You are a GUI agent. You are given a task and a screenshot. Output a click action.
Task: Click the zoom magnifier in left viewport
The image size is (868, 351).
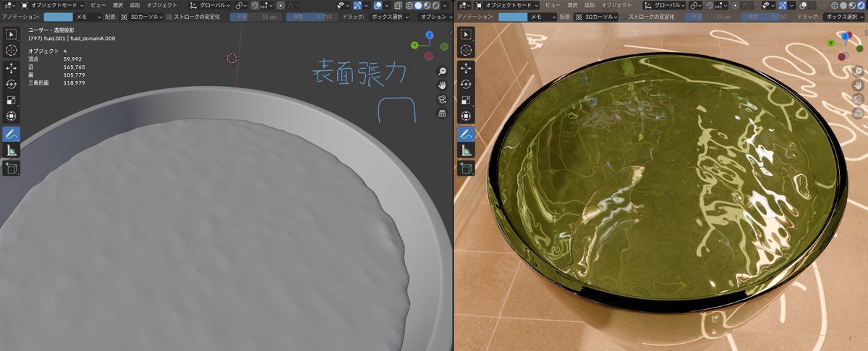441,71
